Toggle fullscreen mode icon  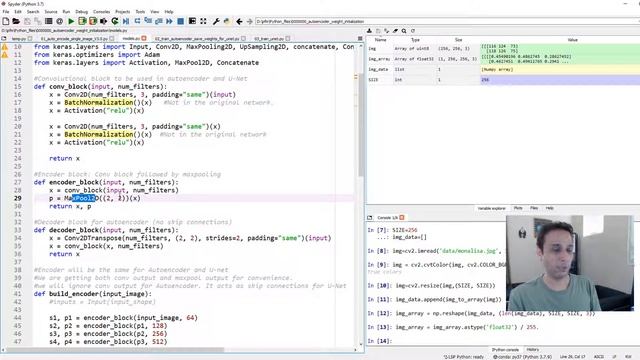tap(203, 21)
